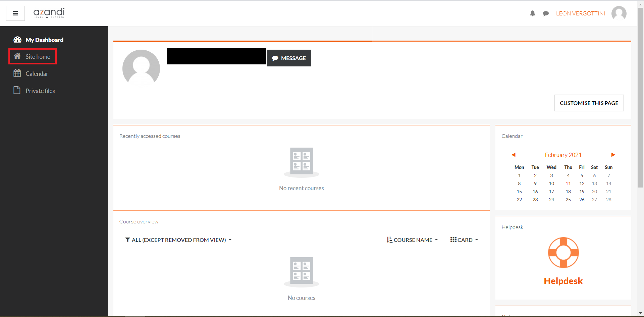Click the Mon column header in calendar
Viewport: 644px width, 317px height.
(519, 167)
